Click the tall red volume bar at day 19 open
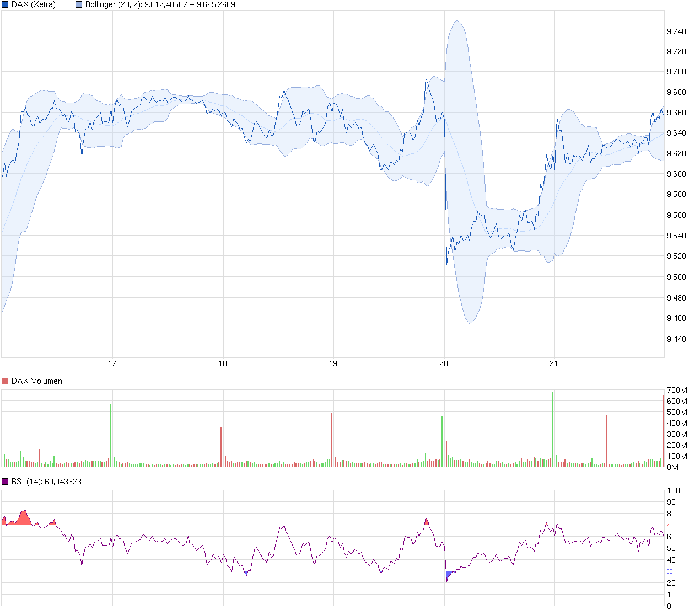The image size is (700, 615). [332, 440]
